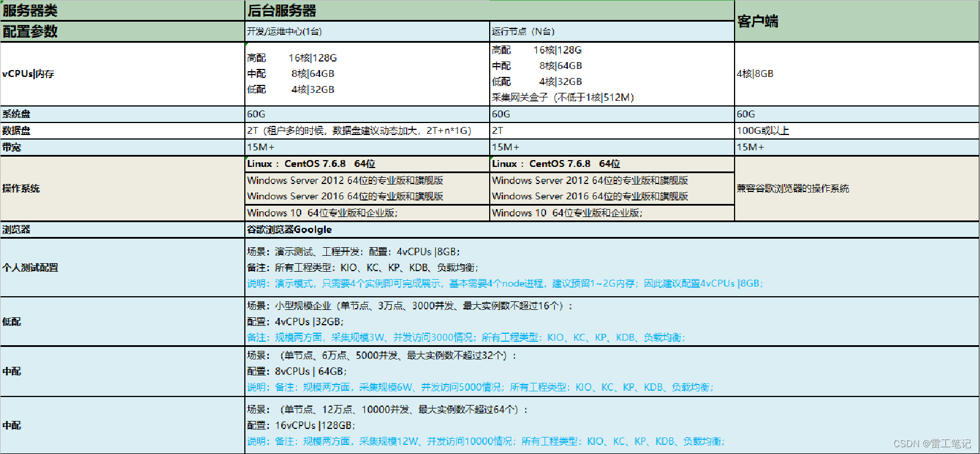Click the 后台服务器 header cell
The image size is (980, 454).
click(x=490, y=11)
